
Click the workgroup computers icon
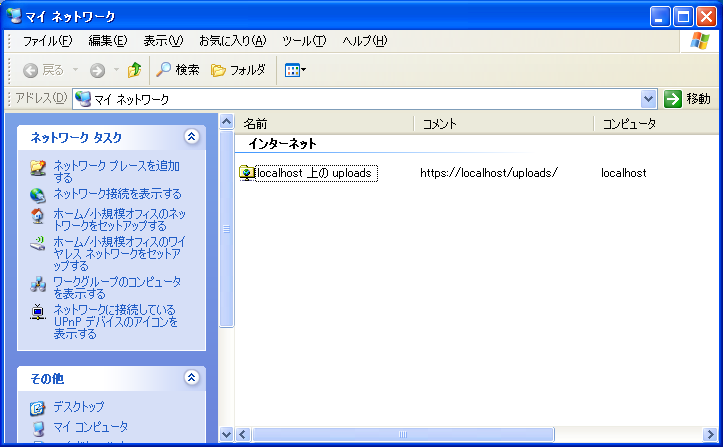(38, 284)
